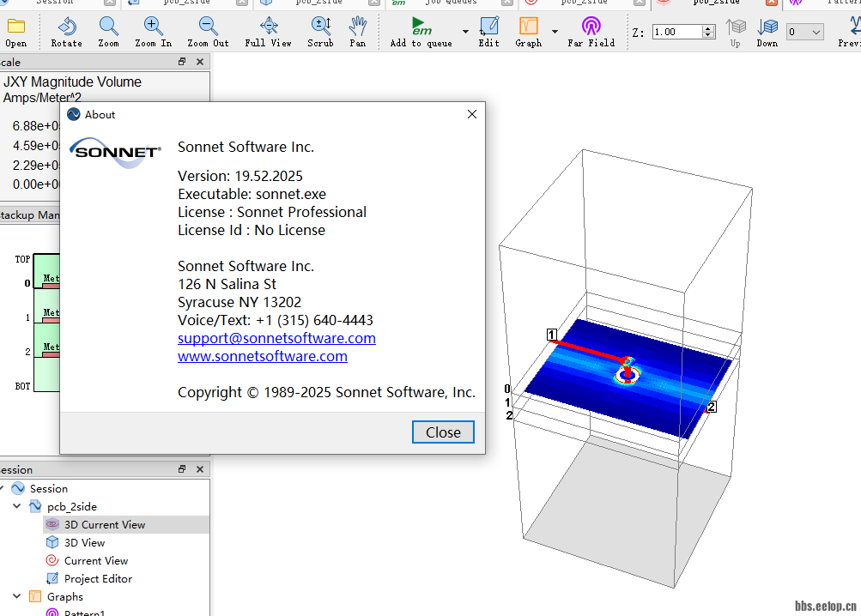Image resolution: width=861 pixels, height=616 pixels.
Task: Open 3D View from session tree
Action: 85,543
